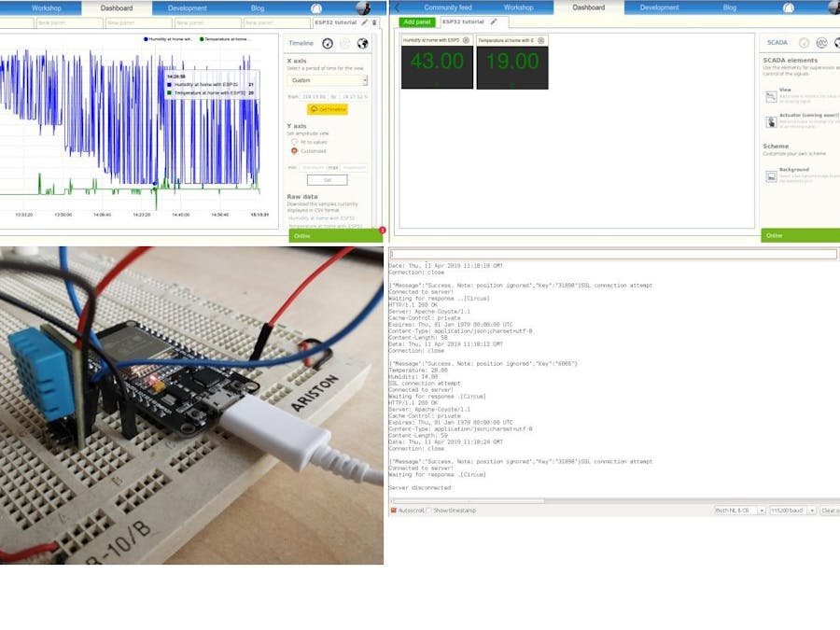Viewport: 840px width, 630px height.
Task: Select the Background icon under Scheme
Action: point(770,174)
